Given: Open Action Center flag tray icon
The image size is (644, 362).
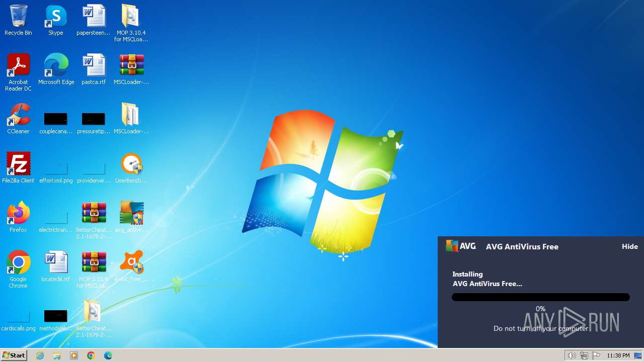Looking at the screenshot, I should [x=596, y=355].
